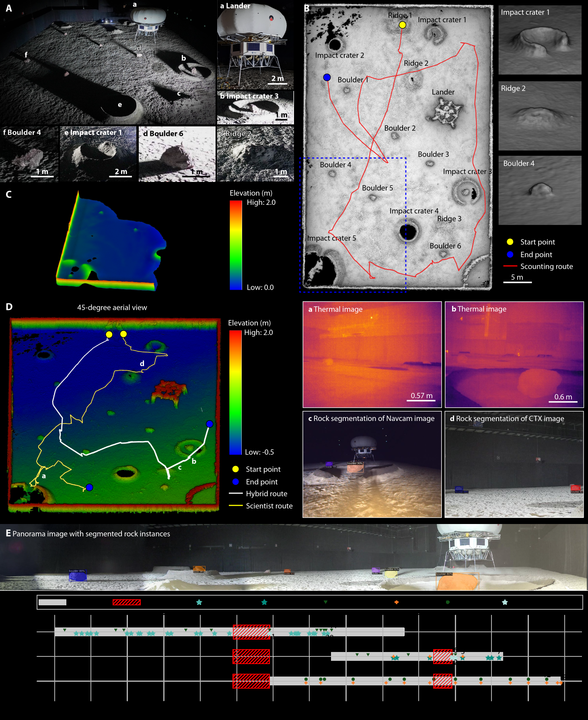Screen dimensions: 588x720
Task: Click the yellow start marker below Ridge 1 label
Action: 402,25
